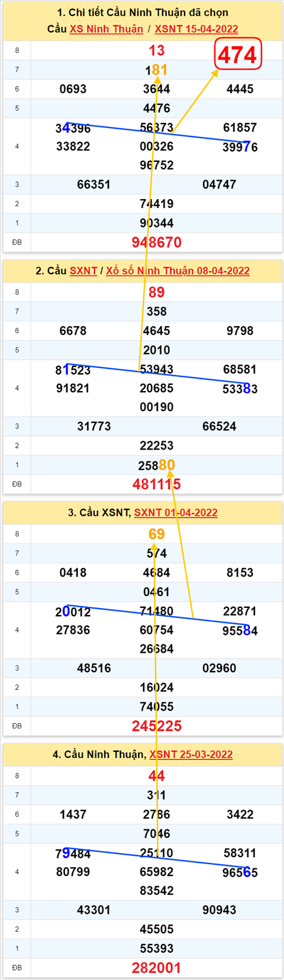284x980 pixels.
Task: Select the number 25880
Action: click(x=157, y=465)
